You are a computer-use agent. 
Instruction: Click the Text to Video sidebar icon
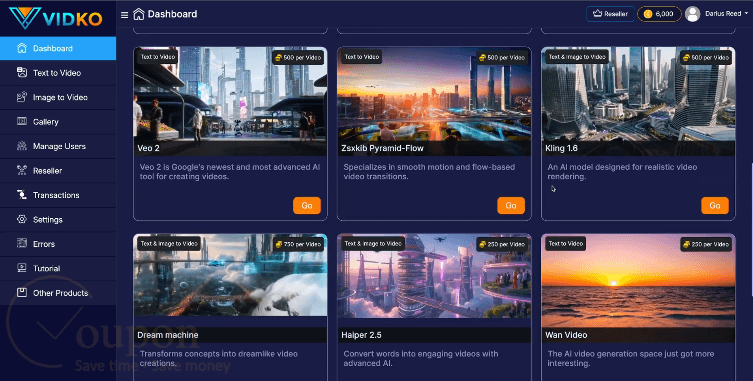(22, 73)
